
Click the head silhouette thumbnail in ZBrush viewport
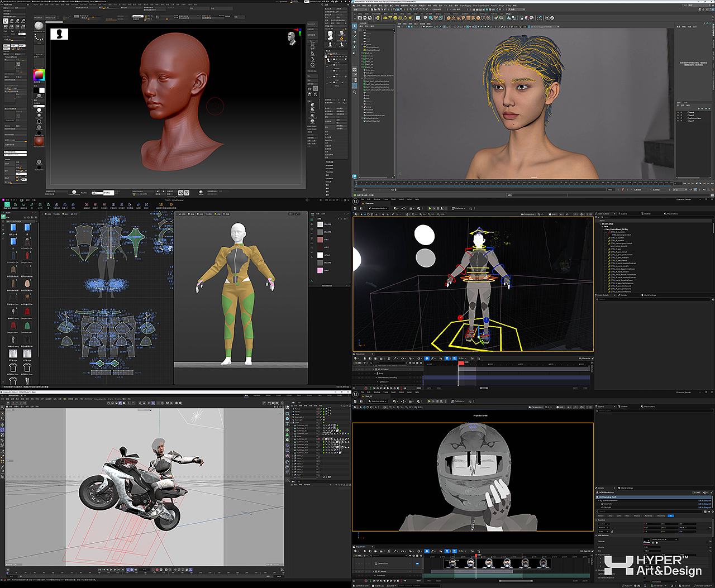click(x=59, y=34)
